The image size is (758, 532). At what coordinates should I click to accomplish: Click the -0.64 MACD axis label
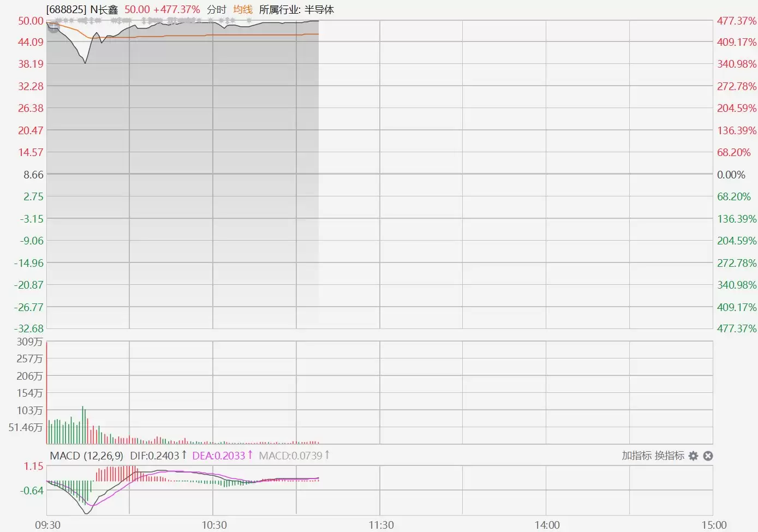[x=32, y=491]
